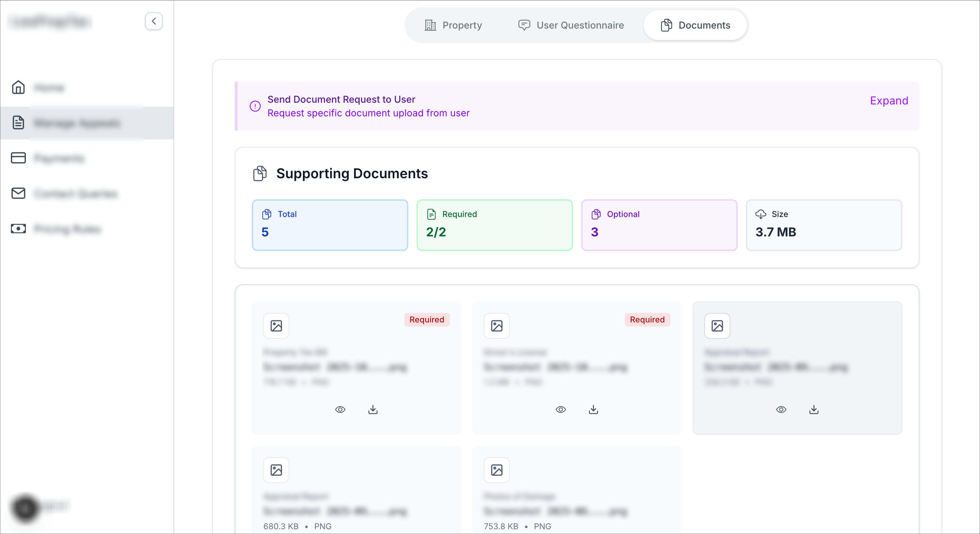The image size is (980, 534).
Task: Click the user avatar at sidebar bottom
Action: pos(25,508)
